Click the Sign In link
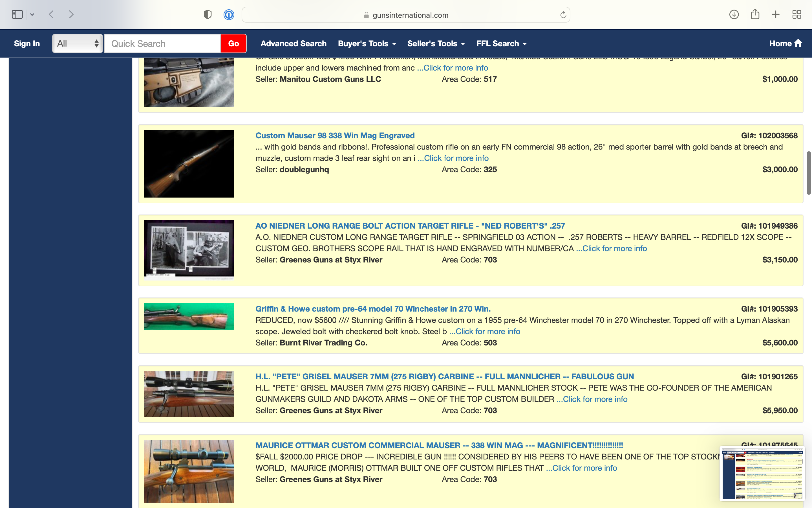Screen dimensions: 812x508 click(x=27, y=44)
